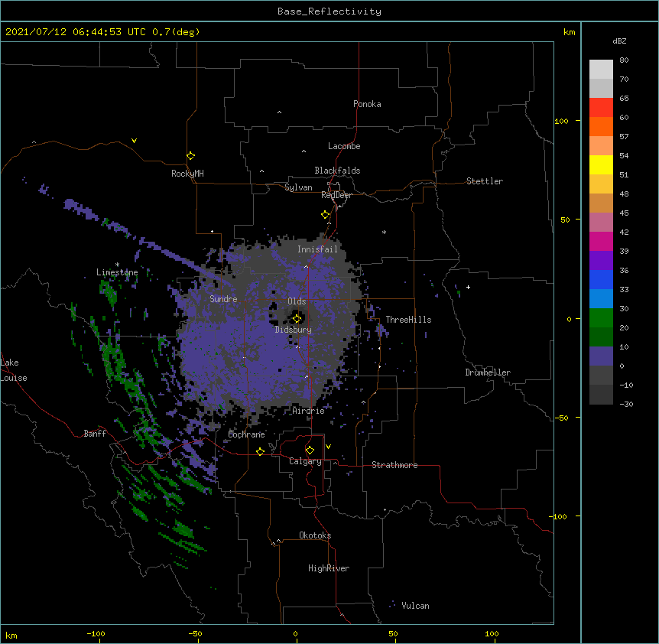Click the Vulcan label
The image size is (659, 644).
[415, 606]
